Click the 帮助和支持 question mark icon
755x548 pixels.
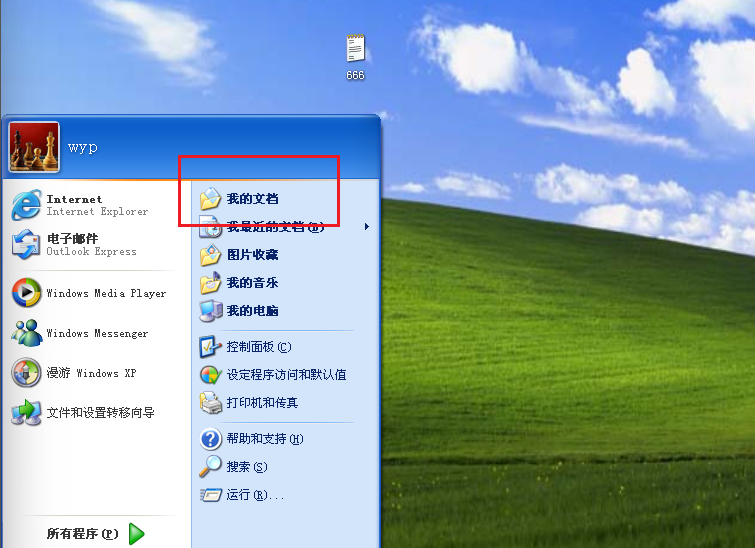210,439
